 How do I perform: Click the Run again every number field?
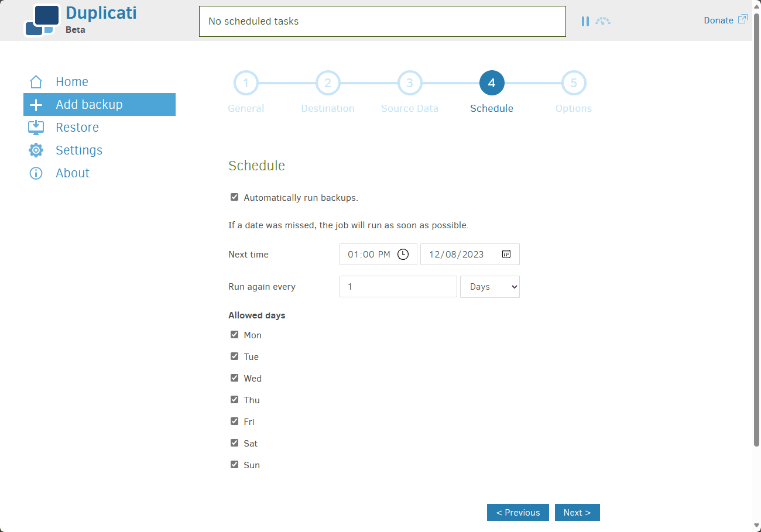(398, 287)
